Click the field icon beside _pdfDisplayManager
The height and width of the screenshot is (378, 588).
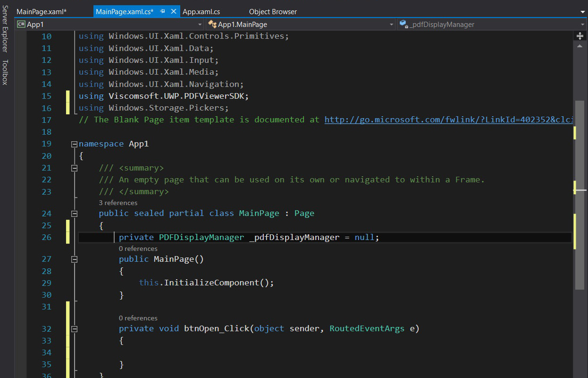[403, 24]
